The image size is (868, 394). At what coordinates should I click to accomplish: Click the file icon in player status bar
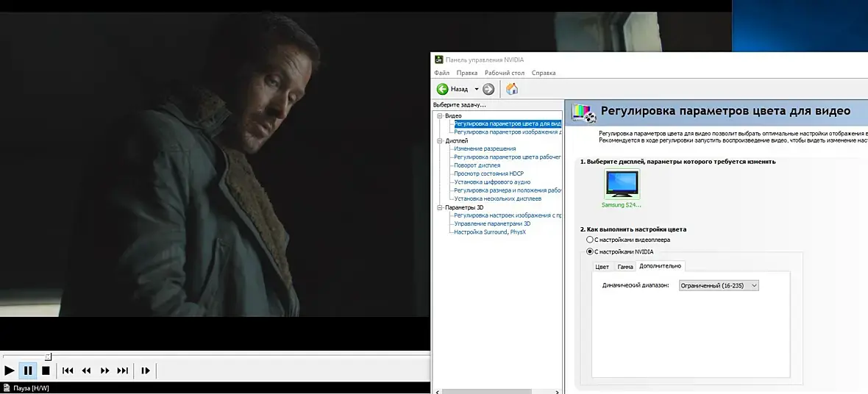coord(6,388)
